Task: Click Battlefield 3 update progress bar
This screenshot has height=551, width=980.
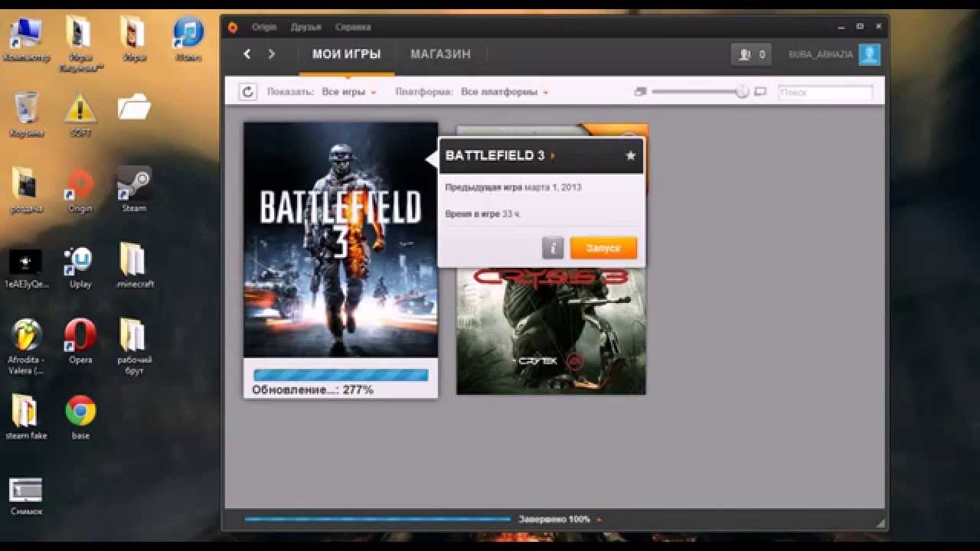Action: point(341,375)
